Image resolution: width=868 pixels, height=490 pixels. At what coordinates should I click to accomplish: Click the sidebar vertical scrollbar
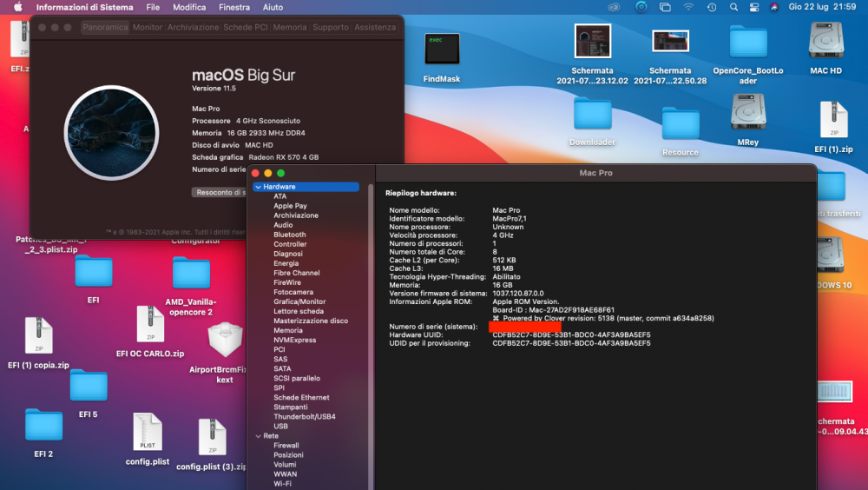[371, 338]
